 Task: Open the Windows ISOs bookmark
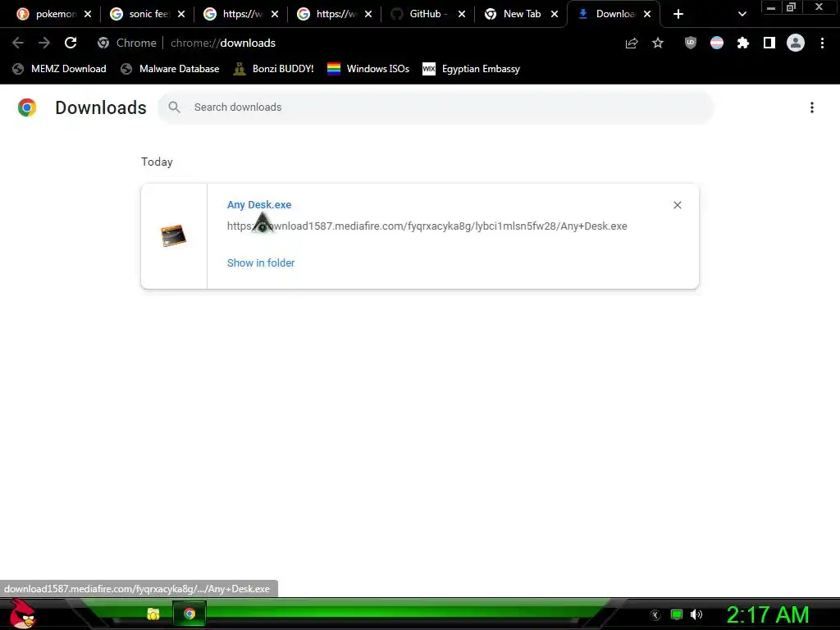(x=368, y=69)
